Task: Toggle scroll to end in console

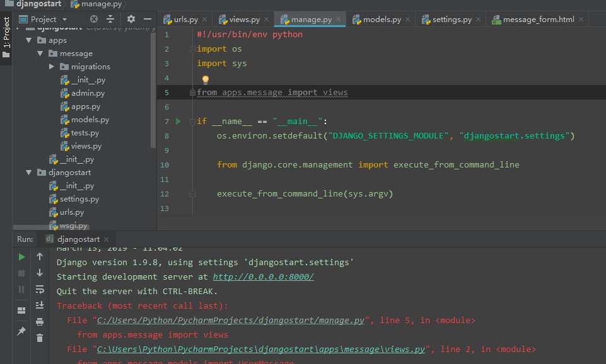Action: pyautogui.click(x=40, y=305)
